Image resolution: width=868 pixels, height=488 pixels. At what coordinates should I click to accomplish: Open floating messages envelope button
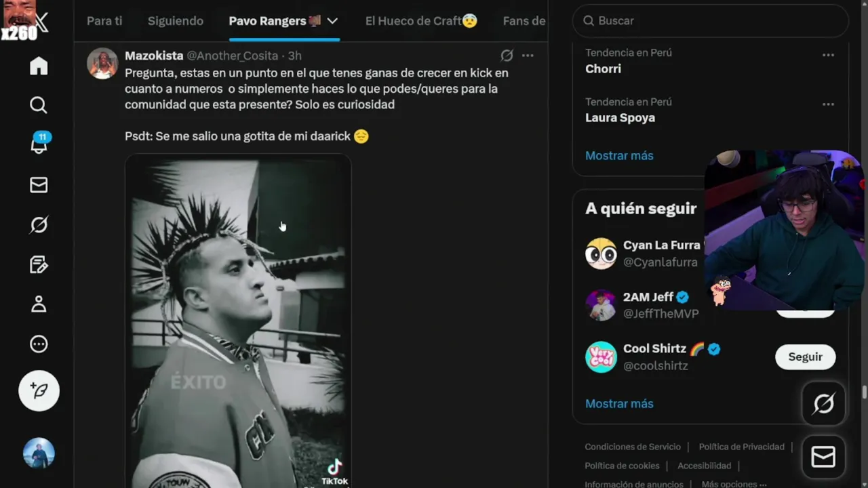[x=823, y=457]
